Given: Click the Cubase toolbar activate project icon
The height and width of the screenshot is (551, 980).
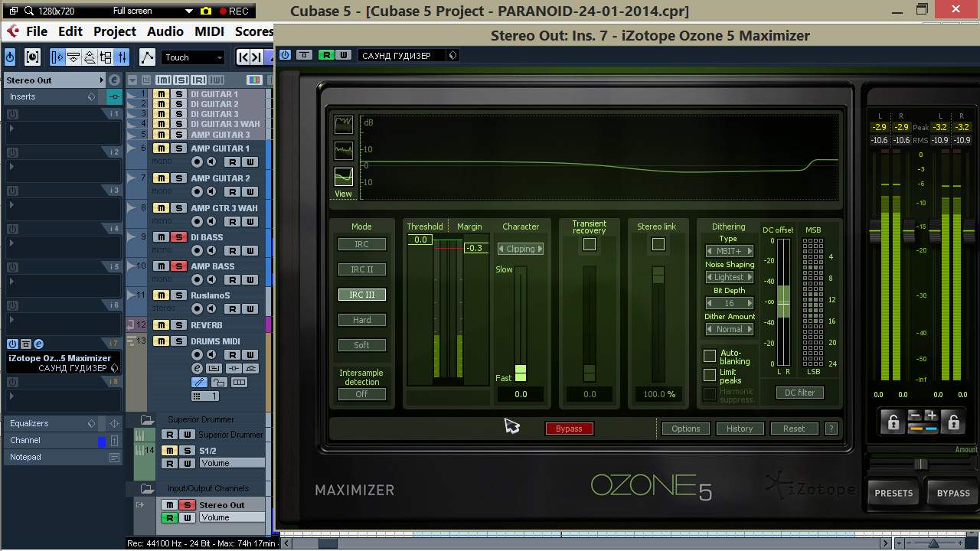Looking at the screenshot, I should (x=10, y=57).
